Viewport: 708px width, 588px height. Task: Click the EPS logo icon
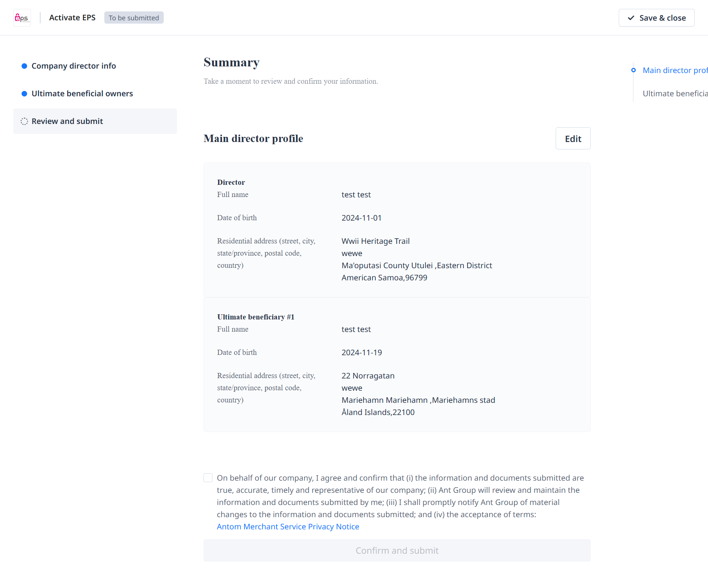(x=22, y=18)
